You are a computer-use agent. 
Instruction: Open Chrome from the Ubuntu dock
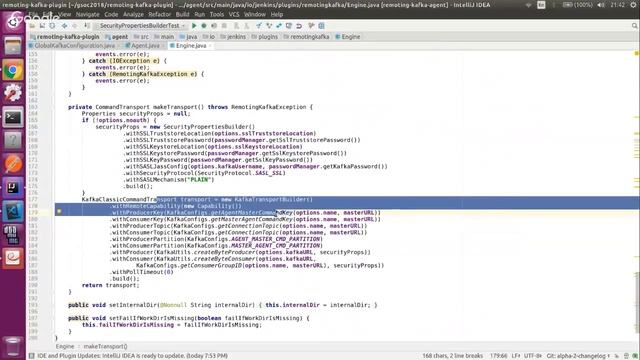(x=13, y=71)
